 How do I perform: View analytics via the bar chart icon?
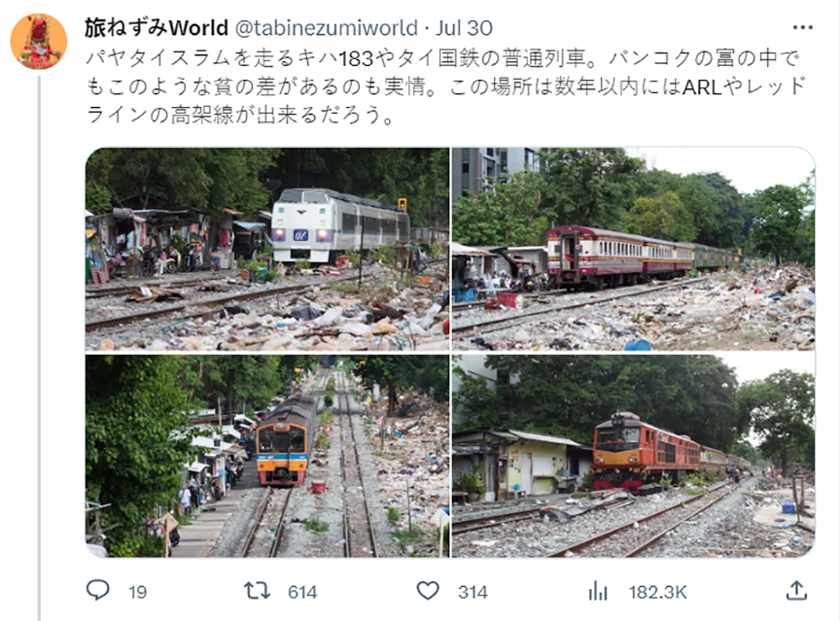(x=598, y=592)
